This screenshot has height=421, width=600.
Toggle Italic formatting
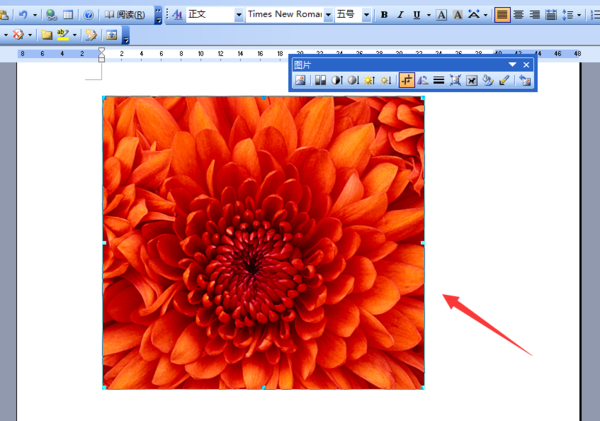(x=400, y=15)
